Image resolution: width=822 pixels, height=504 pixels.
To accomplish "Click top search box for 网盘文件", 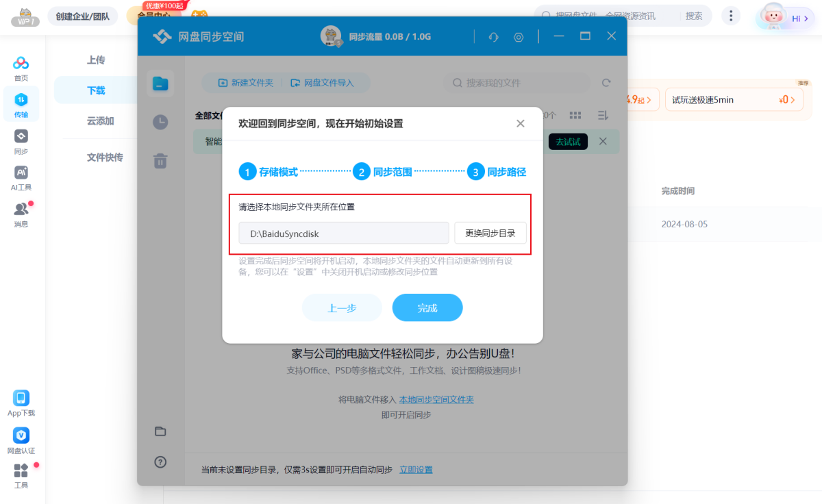I will point(608,16).
